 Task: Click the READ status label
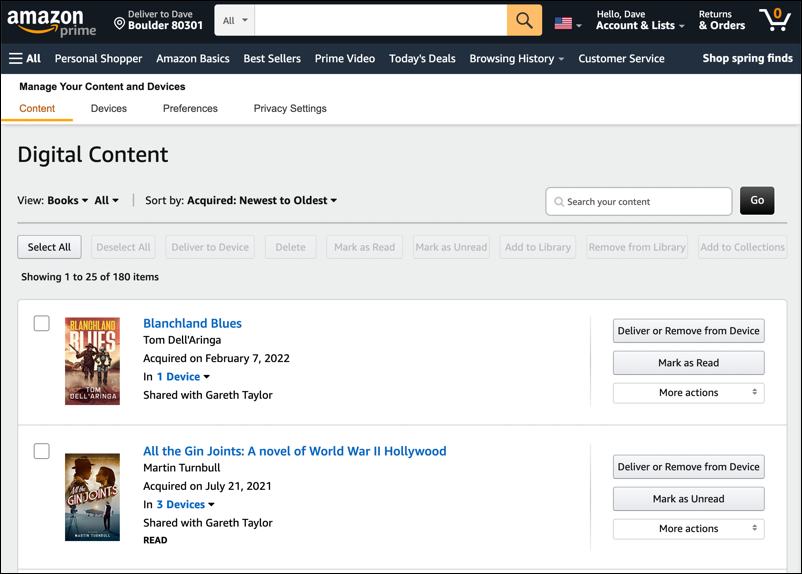(155, 540)
